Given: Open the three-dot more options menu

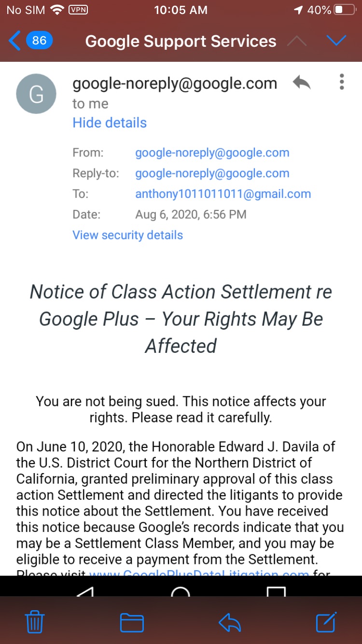Looking at the screenshot, I should pyautogui.click(x=342, y=82).
